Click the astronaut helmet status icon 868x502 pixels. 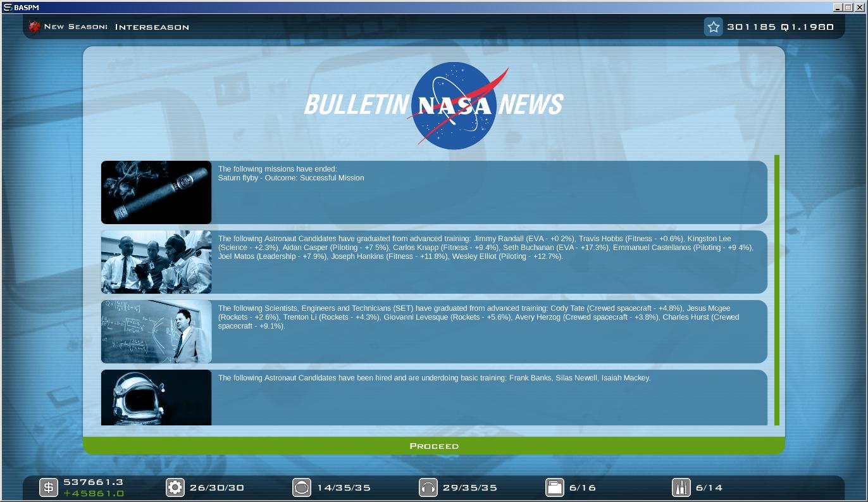pyautogui.click(x=302, y=487)
